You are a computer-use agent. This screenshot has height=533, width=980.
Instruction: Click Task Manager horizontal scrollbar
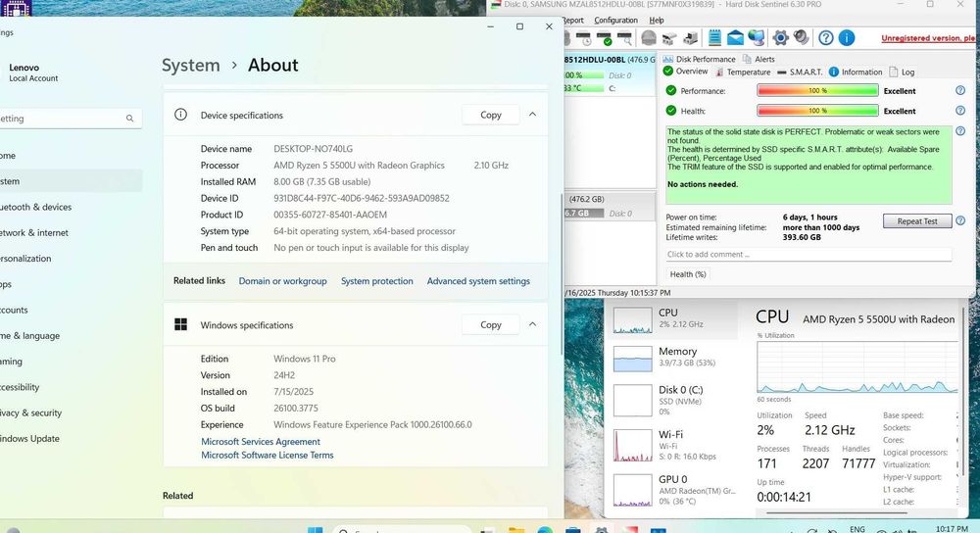click(837, 513)
